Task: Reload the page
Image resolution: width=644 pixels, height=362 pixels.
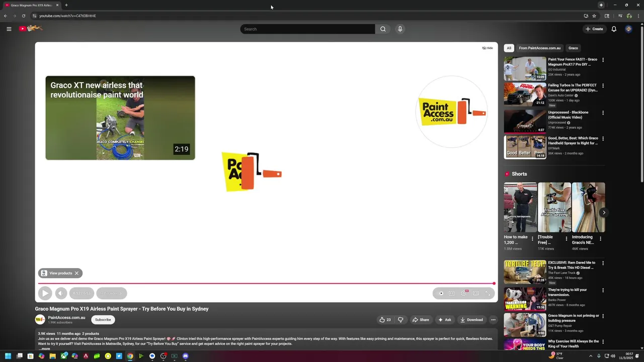Action: tap(23, 16)
